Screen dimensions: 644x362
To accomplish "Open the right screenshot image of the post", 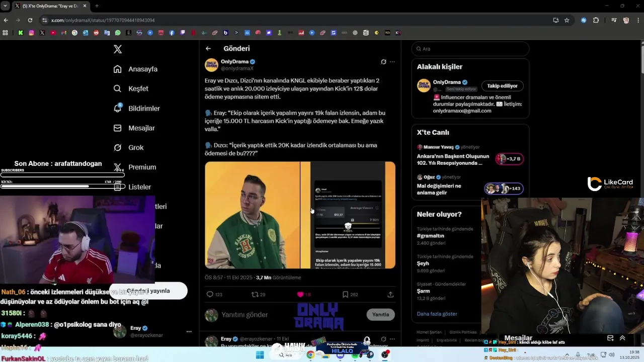I will point(348,215).
